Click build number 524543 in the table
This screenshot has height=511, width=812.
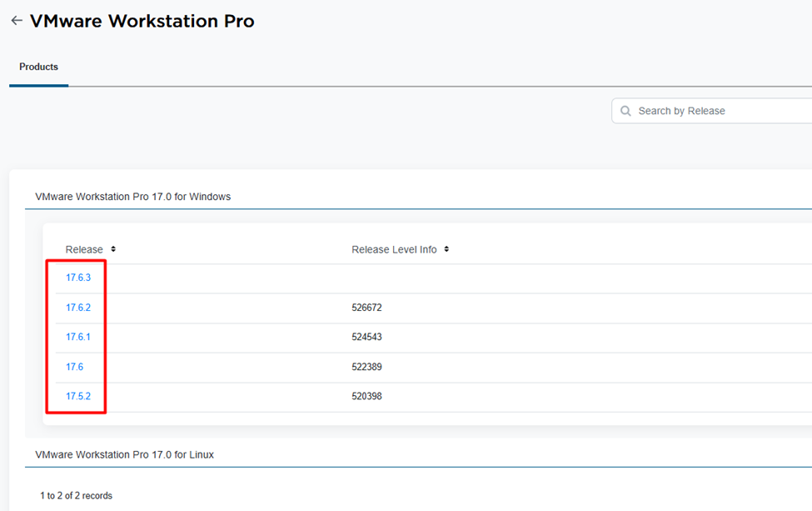(x=366, y=337)
